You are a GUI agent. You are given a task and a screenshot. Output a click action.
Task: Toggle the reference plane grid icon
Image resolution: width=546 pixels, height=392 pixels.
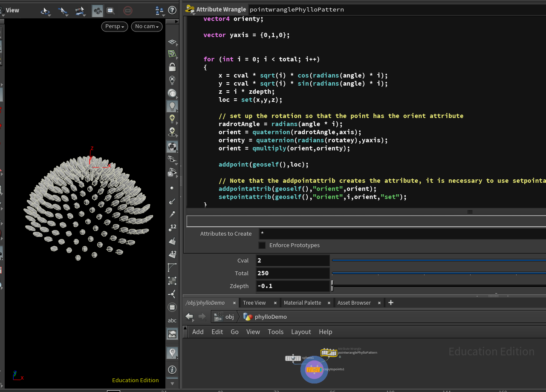click(172, 43)
